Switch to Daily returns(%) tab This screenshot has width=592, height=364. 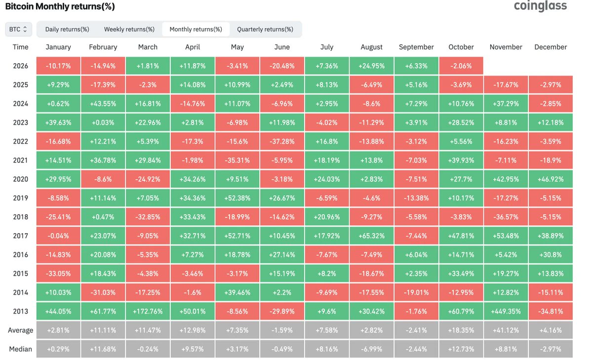(67, 30)
